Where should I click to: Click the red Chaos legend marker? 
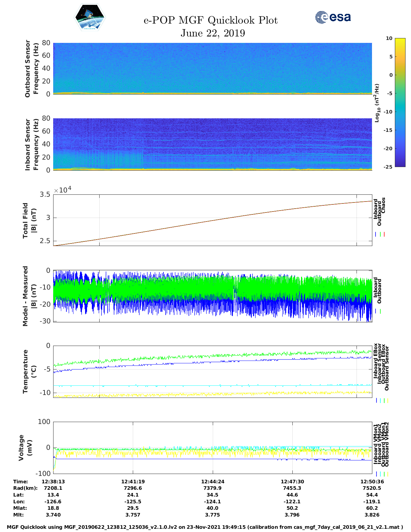(384, 234)
